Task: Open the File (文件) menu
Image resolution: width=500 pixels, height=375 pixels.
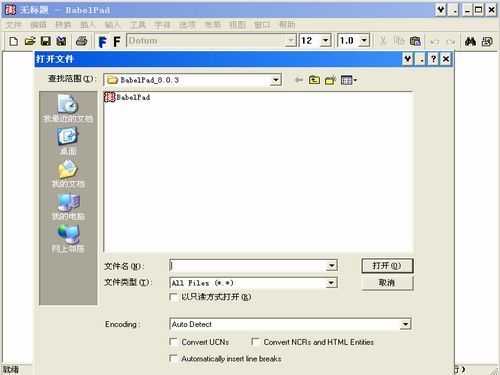Action: (x=13, y=25)
